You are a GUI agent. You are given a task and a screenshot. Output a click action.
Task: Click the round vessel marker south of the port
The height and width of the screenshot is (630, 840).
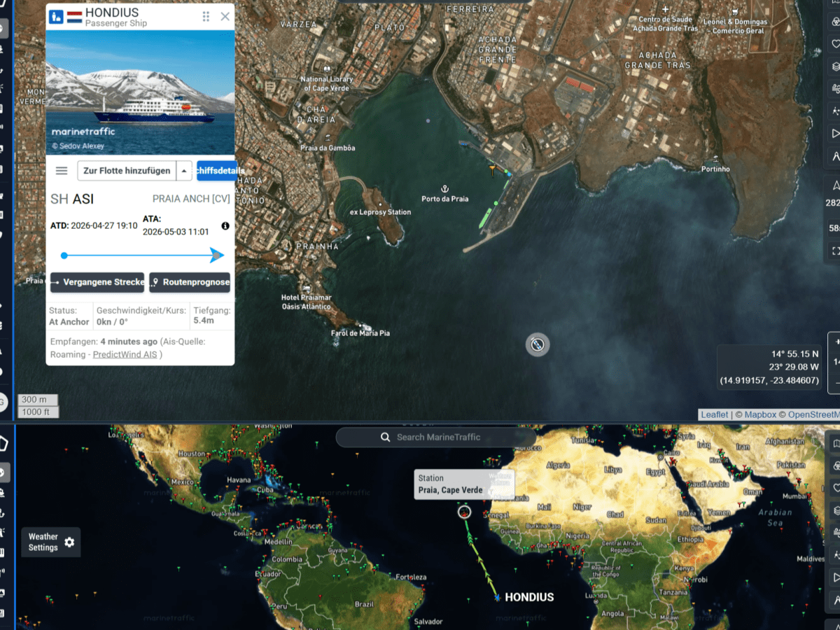tap(538, 344)
